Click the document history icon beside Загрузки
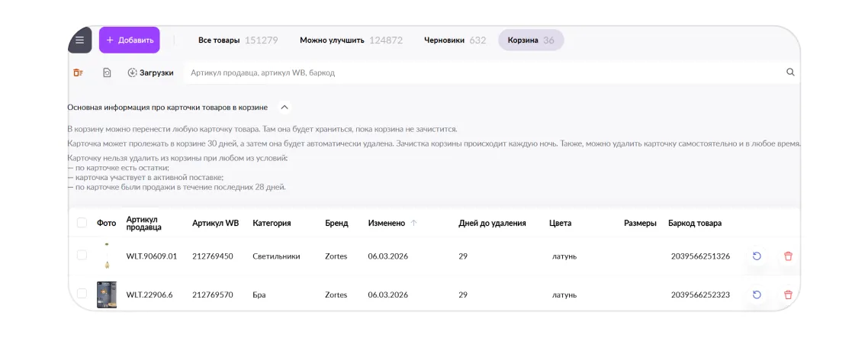 tap(107, 72)
